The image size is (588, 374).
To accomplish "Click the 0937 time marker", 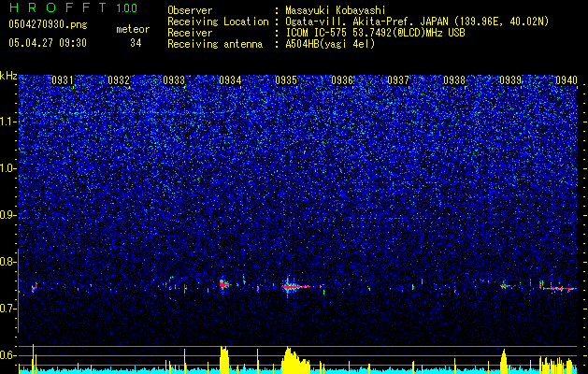I will (398, 80).
